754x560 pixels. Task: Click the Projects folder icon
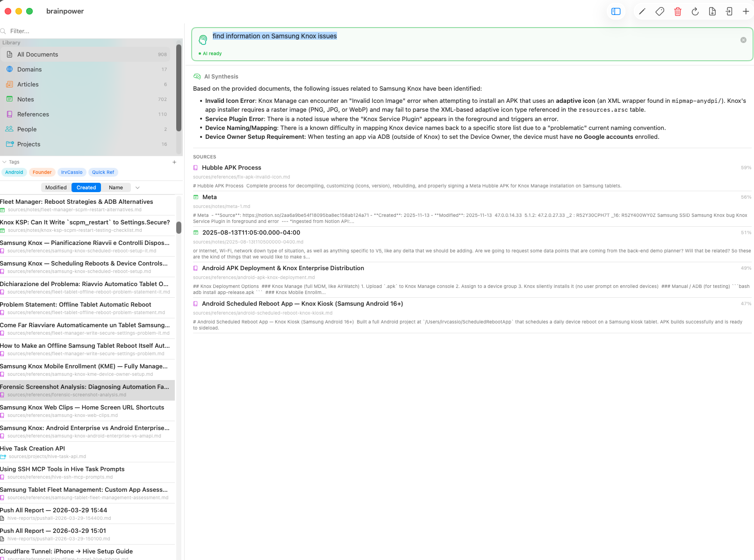[x=9, y=144]
